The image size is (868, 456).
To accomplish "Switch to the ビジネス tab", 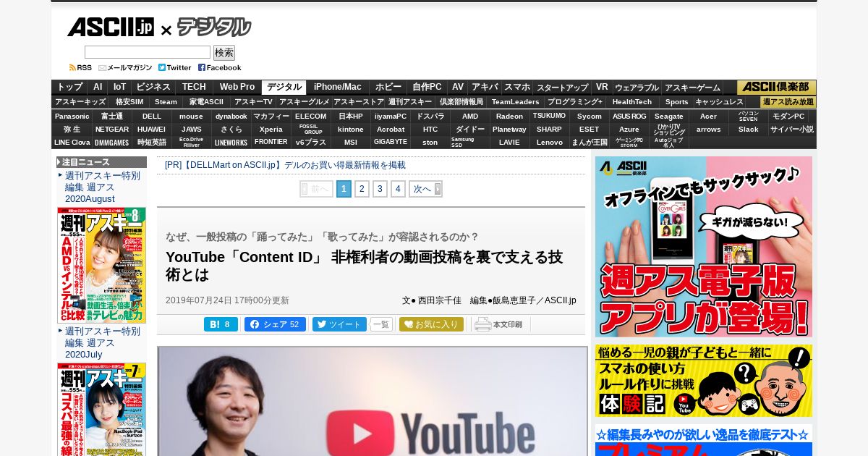I will (x=153, y=87).
